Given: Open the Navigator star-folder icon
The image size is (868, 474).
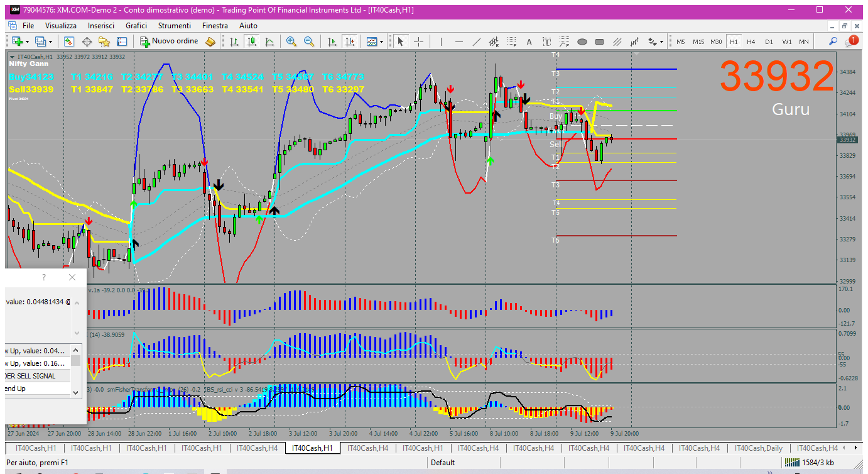Looking at the screenshot, I should click(x=104, y=41).
